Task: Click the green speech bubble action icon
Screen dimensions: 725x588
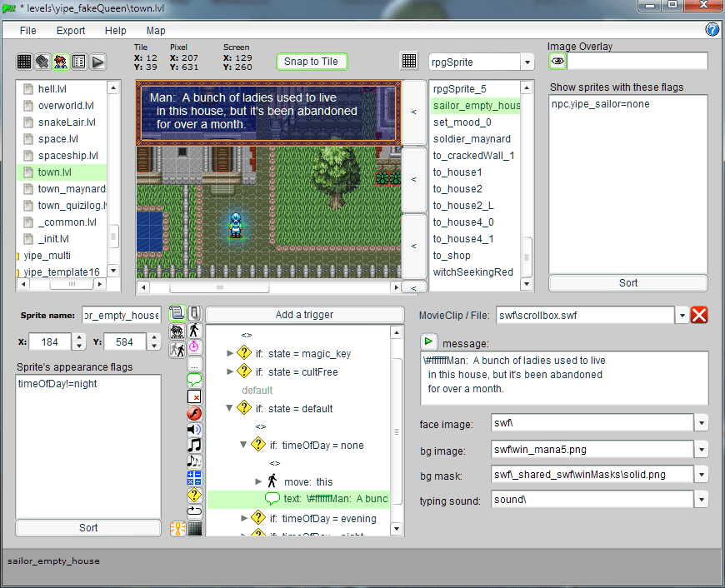Action: (x=194, y=380)
